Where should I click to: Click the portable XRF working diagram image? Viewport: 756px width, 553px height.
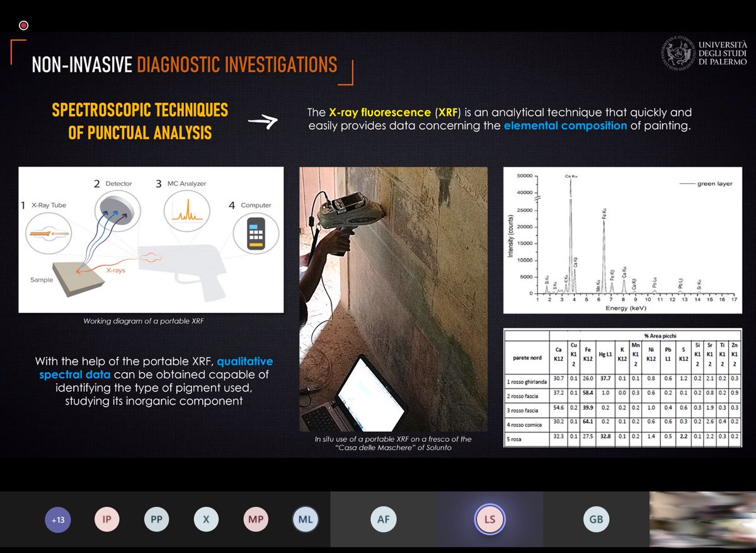pyautogui.click(x=151, y=240)
